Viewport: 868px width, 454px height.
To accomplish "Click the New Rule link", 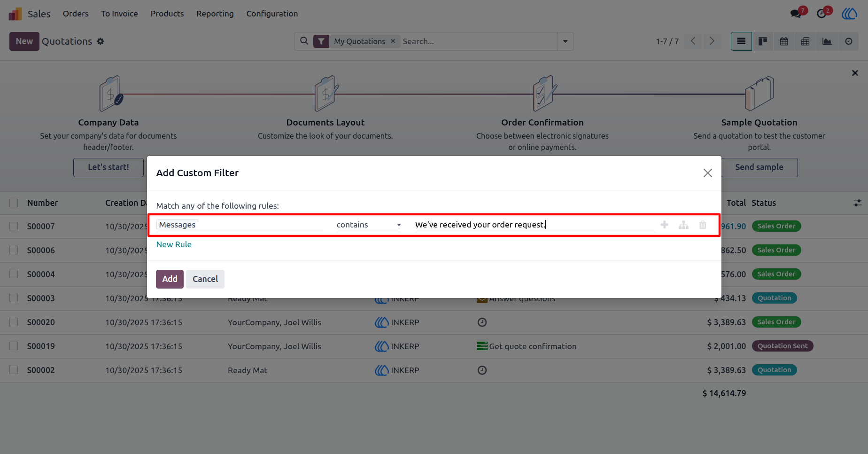I will (x=174, y=244).
